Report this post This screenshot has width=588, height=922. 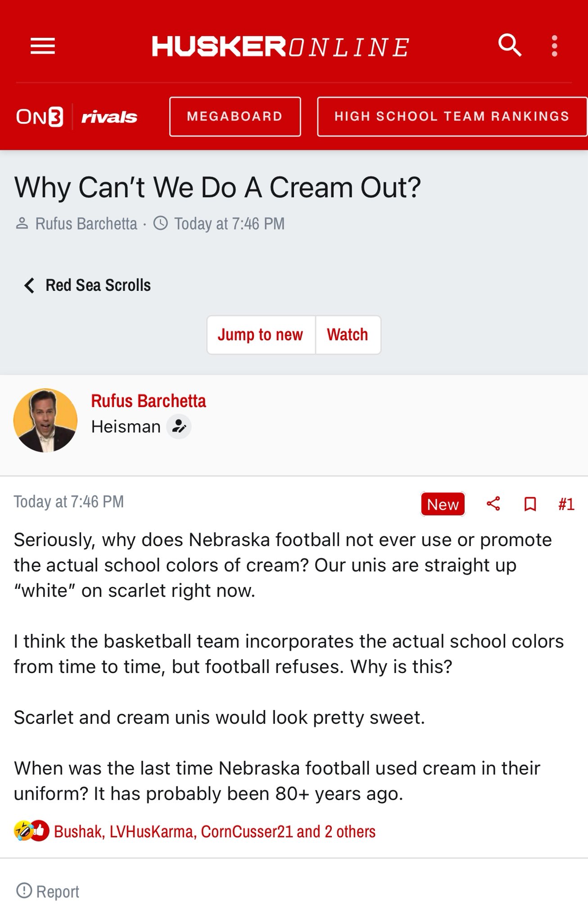[x=48, y=891]
